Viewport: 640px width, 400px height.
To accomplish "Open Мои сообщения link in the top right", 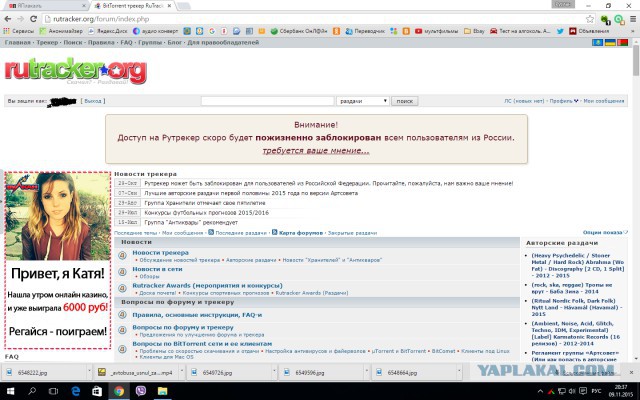I will [604, 101].
